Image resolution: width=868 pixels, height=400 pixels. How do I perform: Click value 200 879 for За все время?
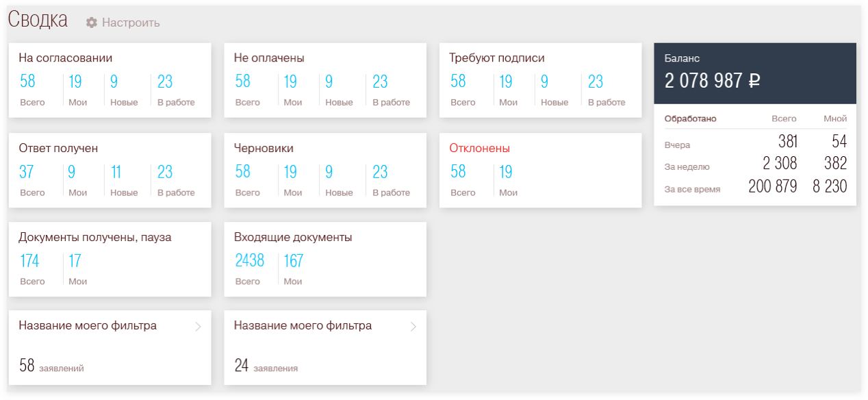coord(773,186)
